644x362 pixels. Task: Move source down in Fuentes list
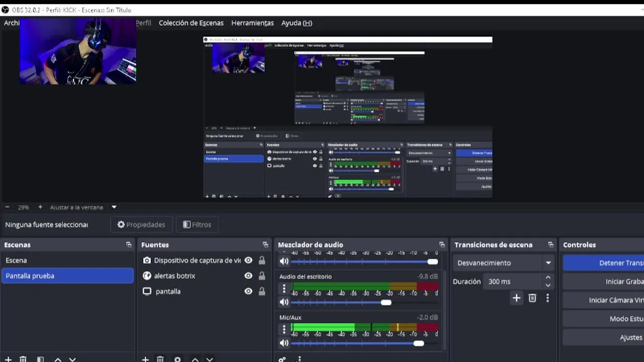pos(210,359)
